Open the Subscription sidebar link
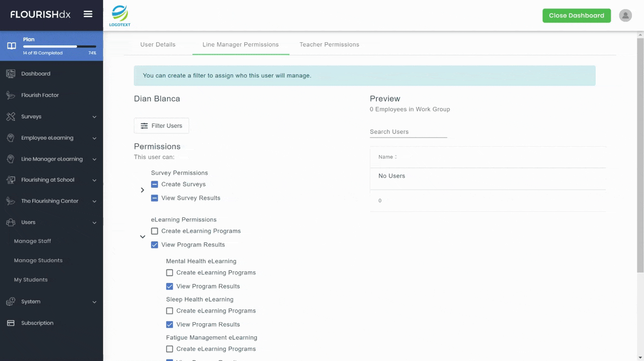 37,323
